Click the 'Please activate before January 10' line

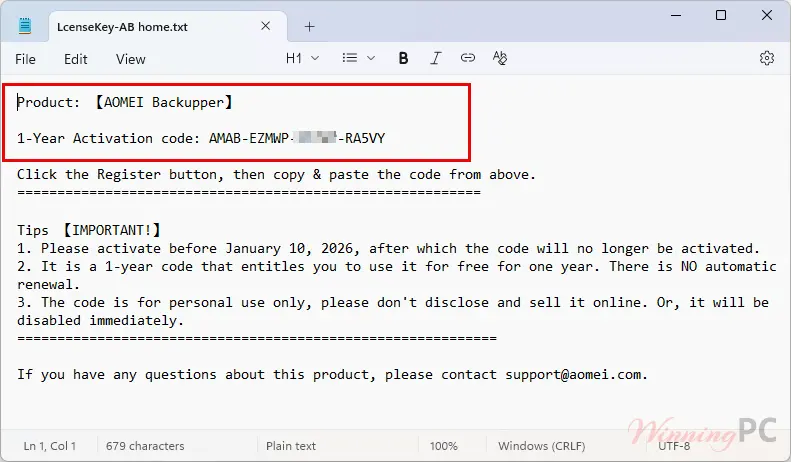388,249
